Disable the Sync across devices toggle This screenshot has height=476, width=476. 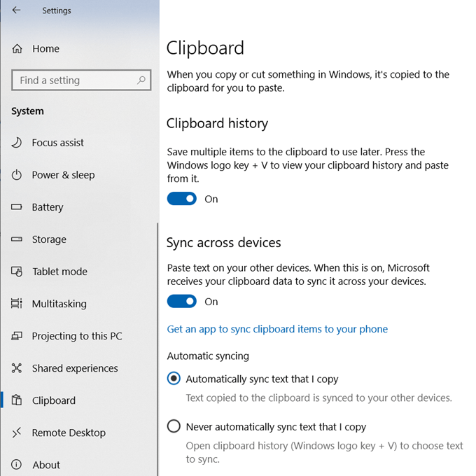[x=181, y=302]
